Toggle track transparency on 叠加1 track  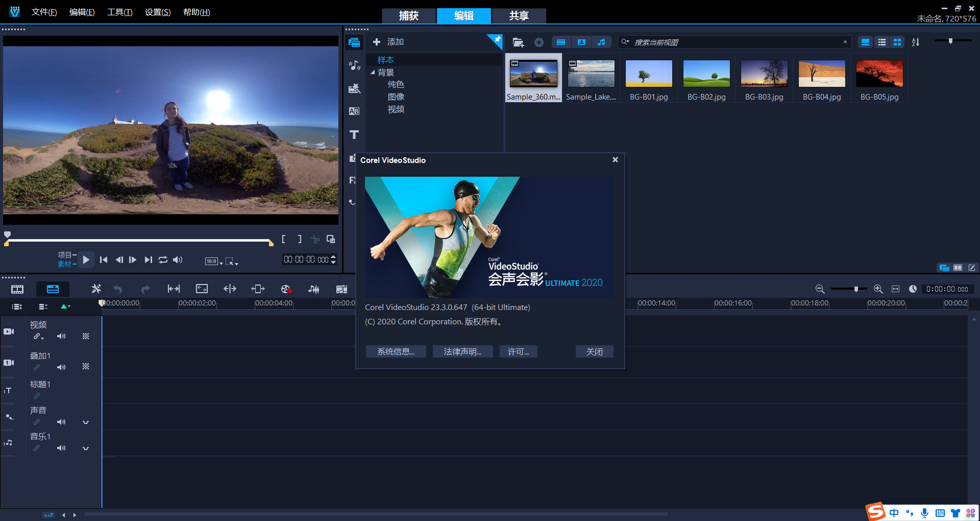pos(86,367)
